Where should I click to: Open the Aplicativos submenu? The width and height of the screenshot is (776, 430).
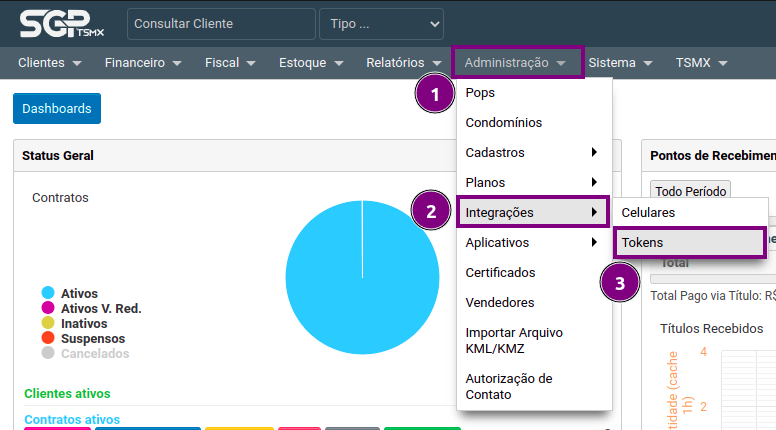tap(532, 243)
